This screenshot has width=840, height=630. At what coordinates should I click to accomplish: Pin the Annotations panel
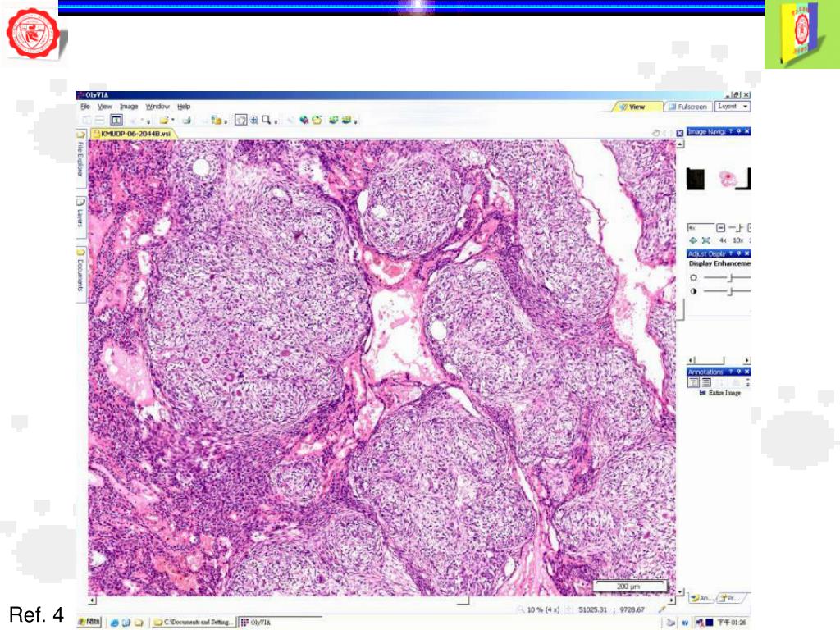(739, 372)
